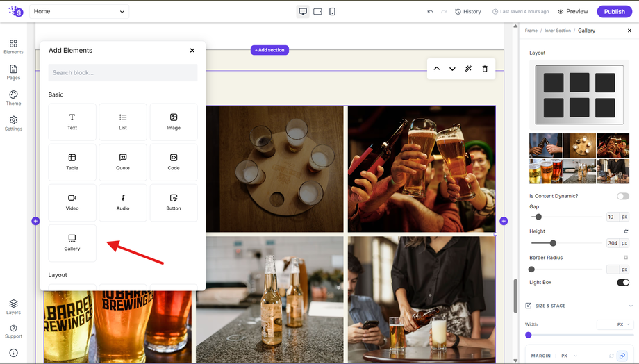Open the beer flight board gallery thumbnail

click(x=579, y=146)
